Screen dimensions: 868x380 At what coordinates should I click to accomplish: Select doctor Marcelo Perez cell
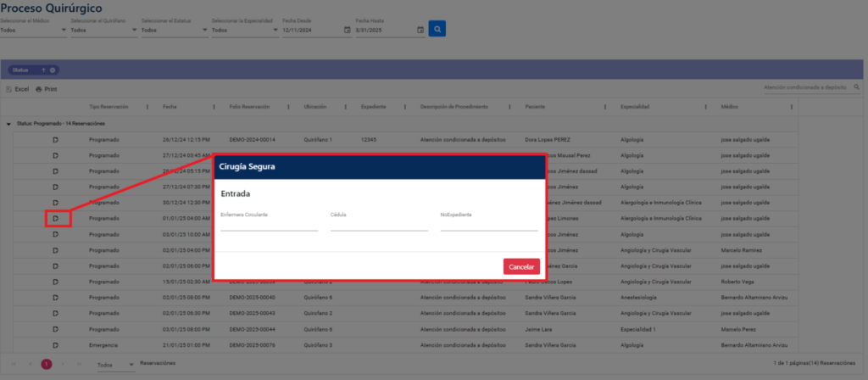(739, 329)
